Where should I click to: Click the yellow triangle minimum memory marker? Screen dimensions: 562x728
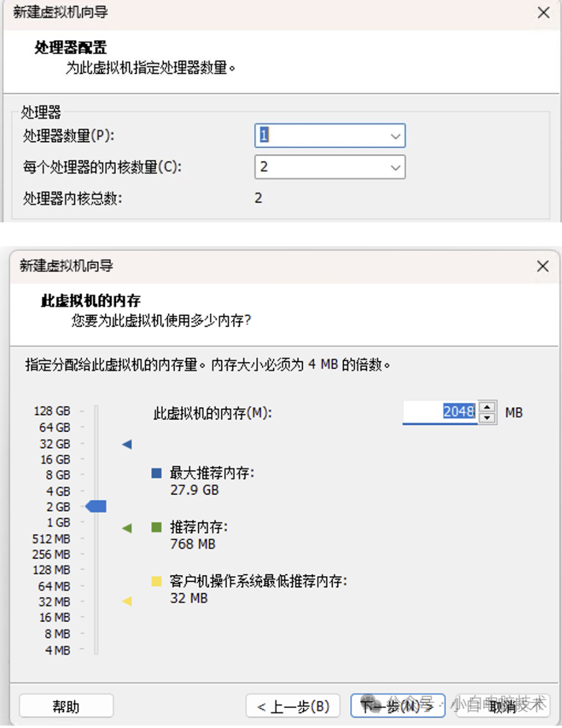click(x=126, y=602)
